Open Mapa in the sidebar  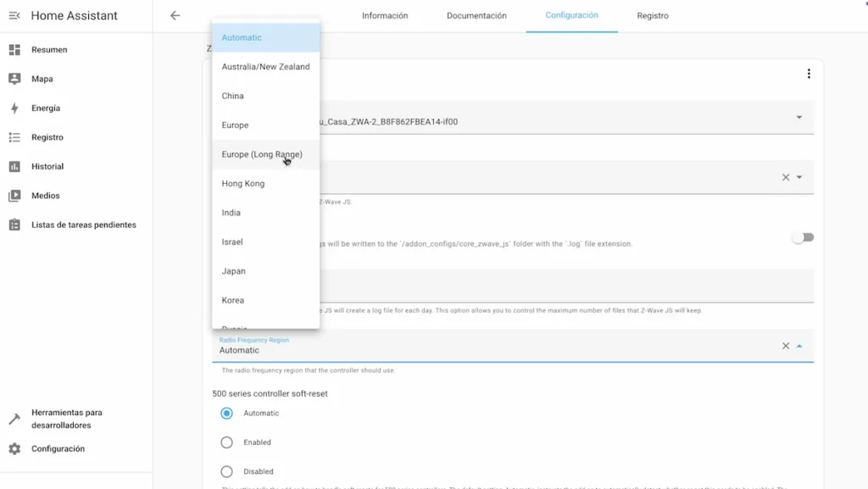(42, 79)
